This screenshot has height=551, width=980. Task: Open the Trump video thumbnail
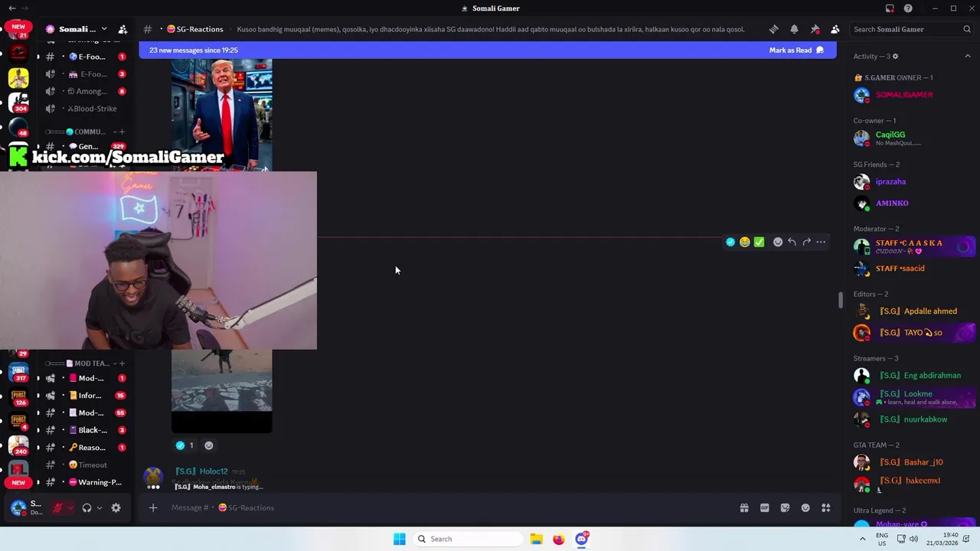221,113
